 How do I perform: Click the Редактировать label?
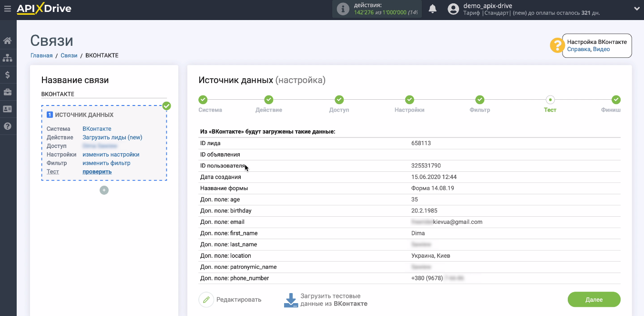pyautogui.click(x=239, y=300)
